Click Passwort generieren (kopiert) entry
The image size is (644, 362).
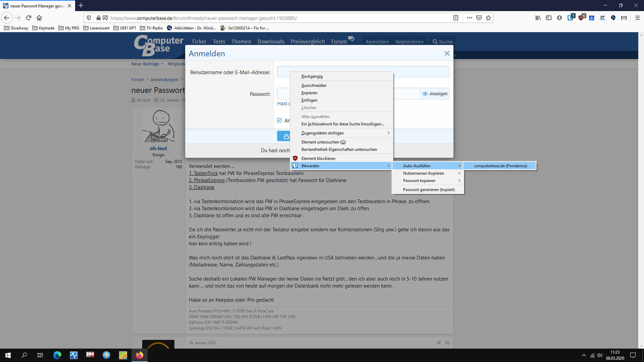[429, 190]
